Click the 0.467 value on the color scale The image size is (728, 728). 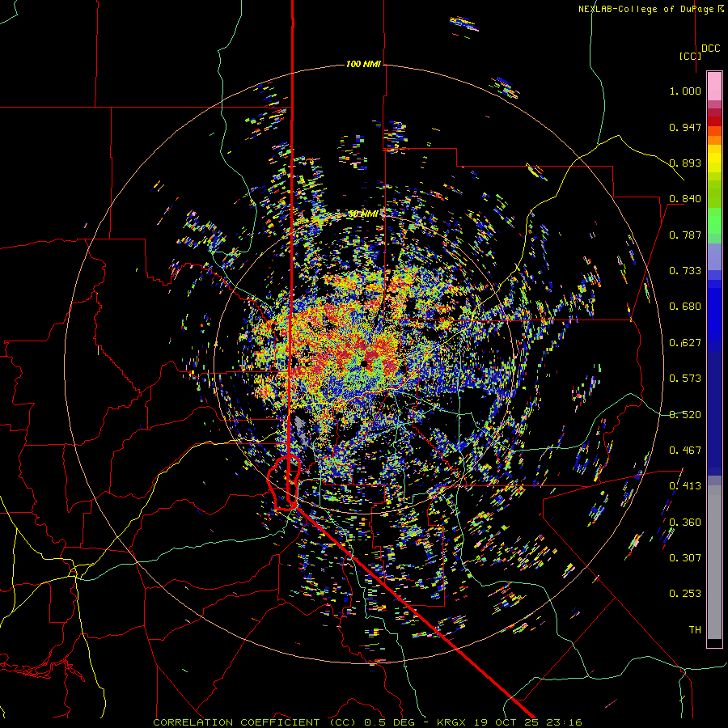click(685, 451)
